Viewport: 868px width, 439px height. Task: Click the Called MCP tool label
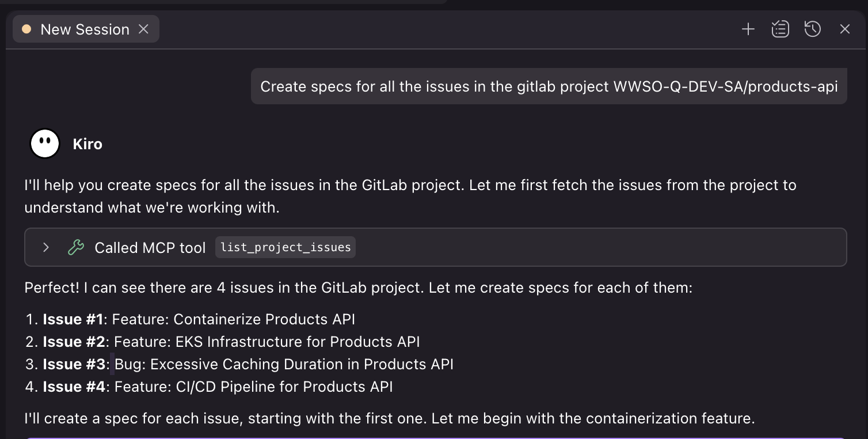[x=150, y=247]
